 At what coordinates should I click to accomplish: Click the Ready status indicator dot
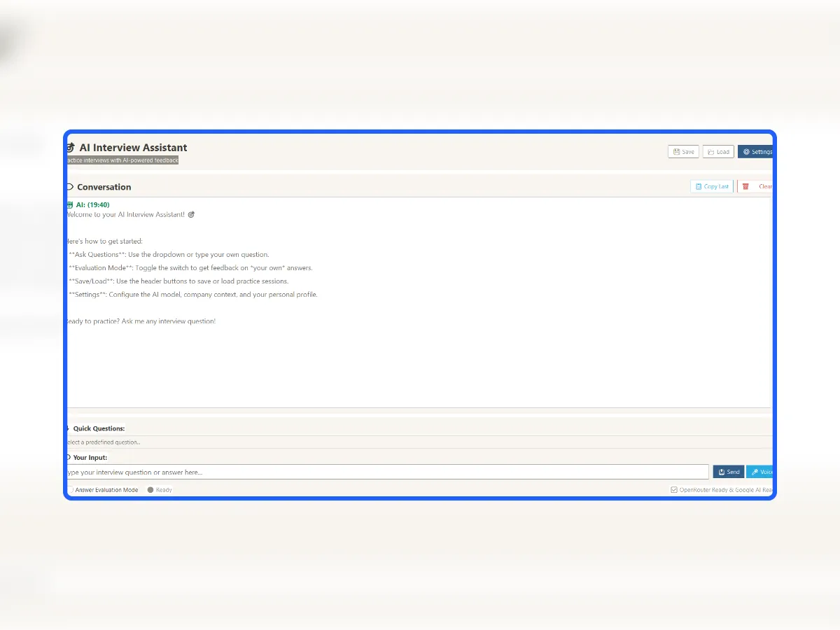pyautogui.click(x=150, y=490)
